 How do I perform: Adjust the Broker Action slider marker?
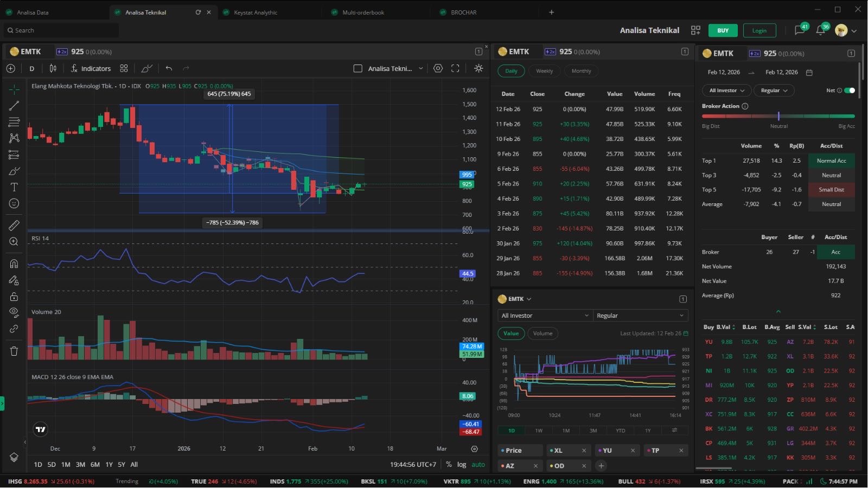point(778,116)
